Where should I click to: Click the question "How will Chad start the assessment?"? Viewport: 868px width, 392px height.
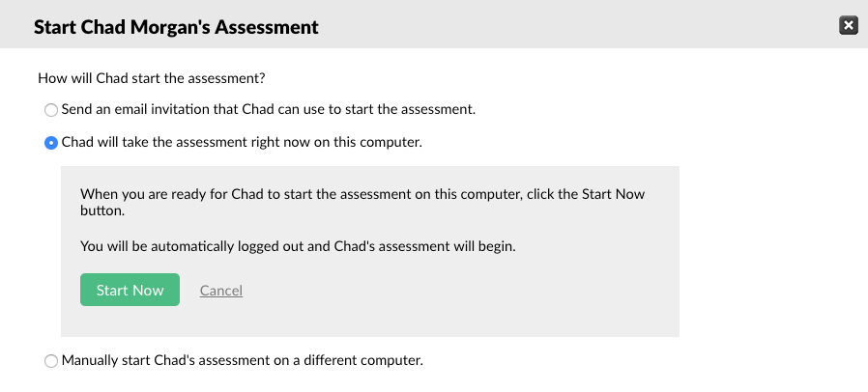(x=151, y=77)
